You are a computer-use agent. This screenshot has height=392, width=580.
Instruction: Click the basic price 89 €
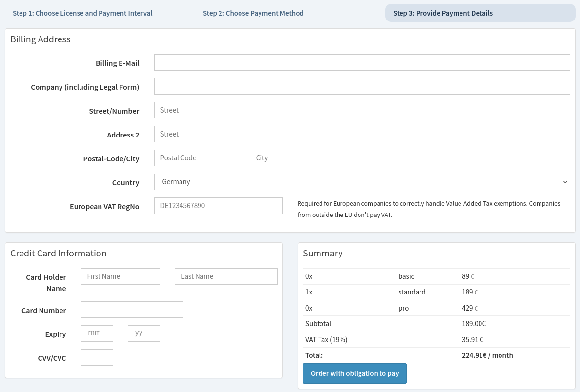pos(468,276)
